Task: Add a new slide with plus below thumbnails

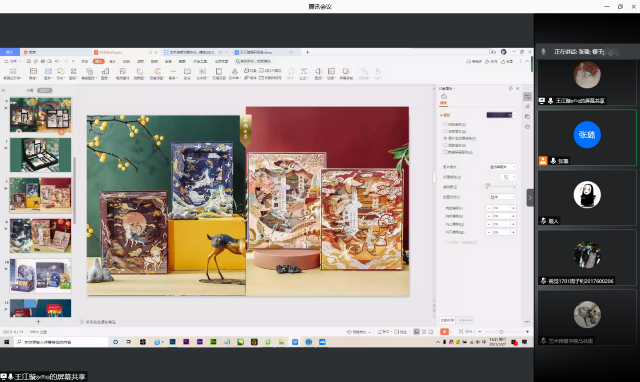Action: click(x=38, y=322)
